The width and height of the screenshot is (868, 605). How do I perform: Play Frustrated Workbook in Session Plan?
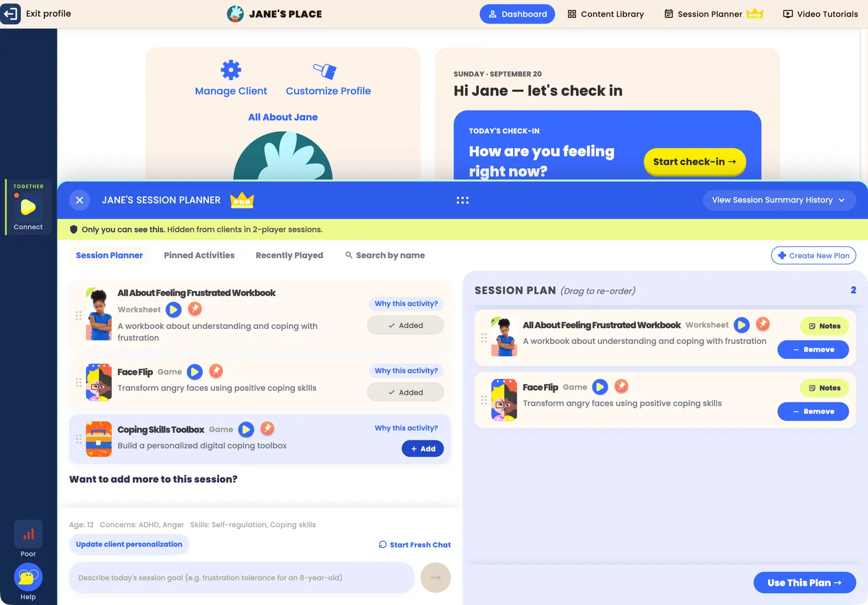(x=742, y=325)
